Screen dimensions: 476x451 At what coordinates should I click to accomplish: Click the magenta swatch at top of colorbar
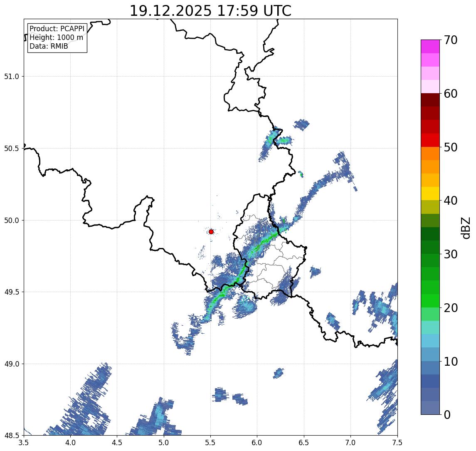[x=430, y=47]
